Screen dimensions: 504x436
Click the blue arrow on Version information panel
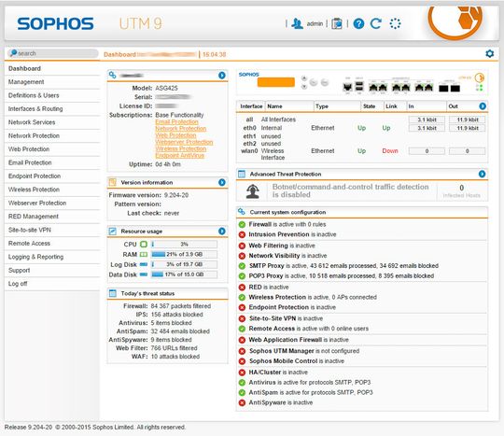222,182
